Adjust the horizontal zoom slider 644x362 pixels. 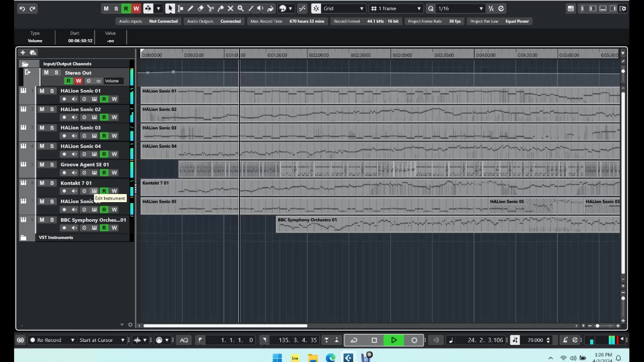pos(597,325)
